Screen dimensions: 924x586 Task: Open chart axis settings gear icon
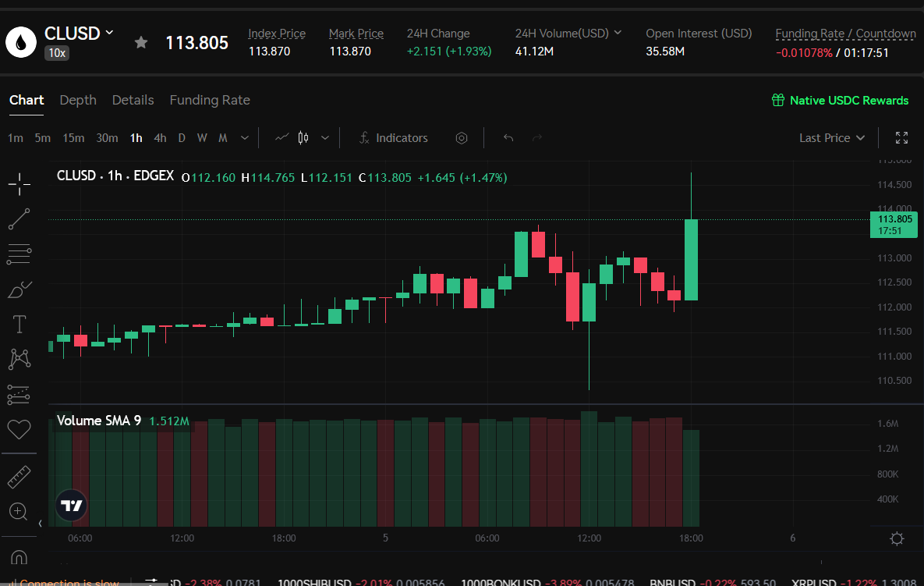point(897,538)
